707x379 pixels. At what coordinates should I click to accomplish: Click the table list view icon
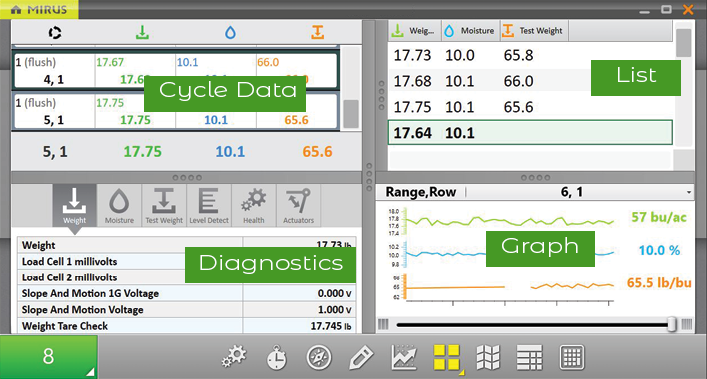529,357
